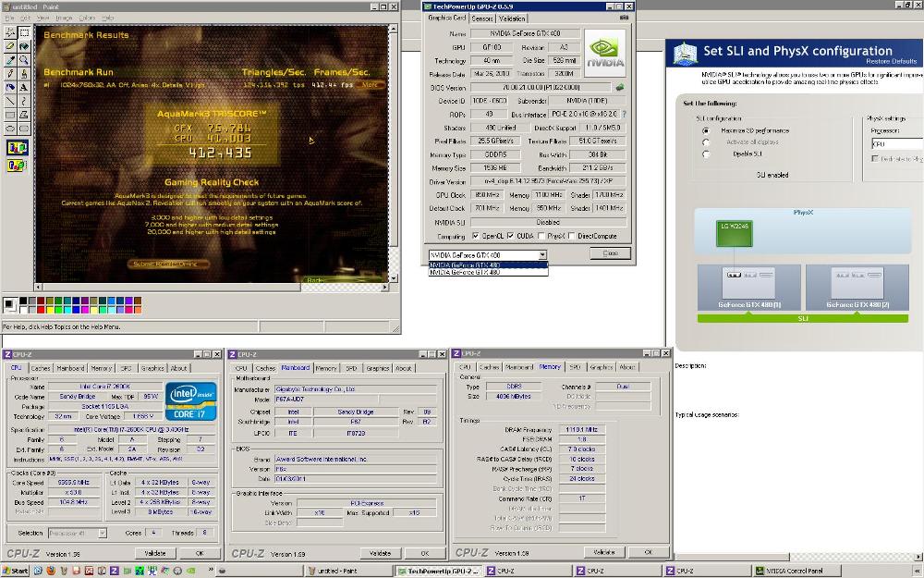Expand the quick launch overflow chevron

pyautogui.click(x=211, y=570)
